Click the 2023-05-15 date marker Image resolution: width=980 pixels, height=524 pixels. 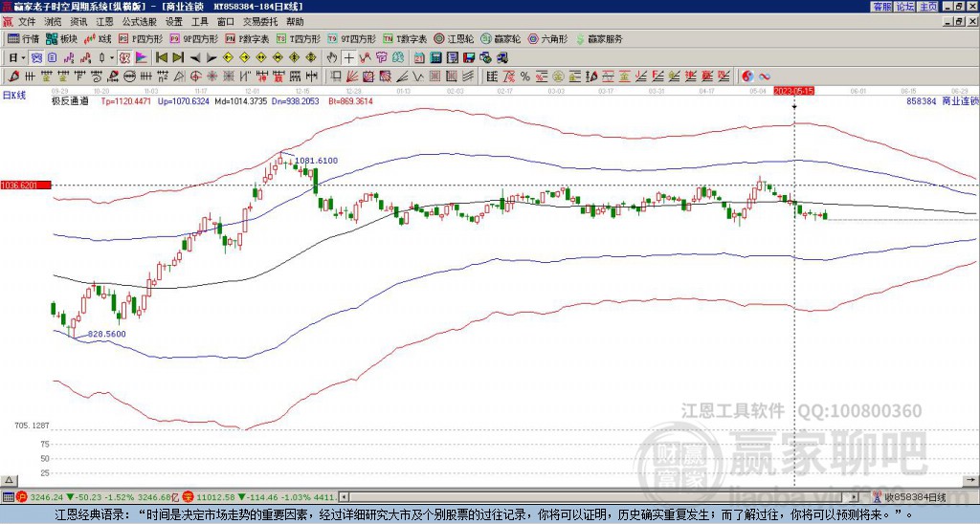(x=793, y=91)
